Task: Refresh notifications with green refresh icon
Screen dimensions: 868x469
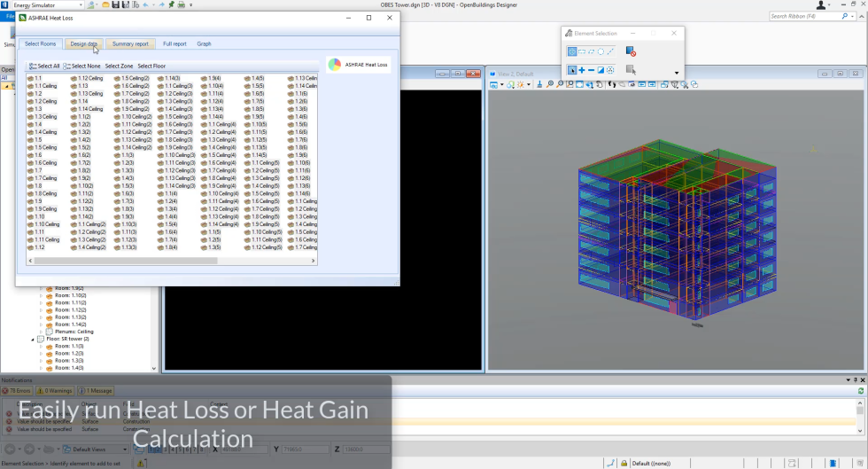Action: [x=861, y=391]
